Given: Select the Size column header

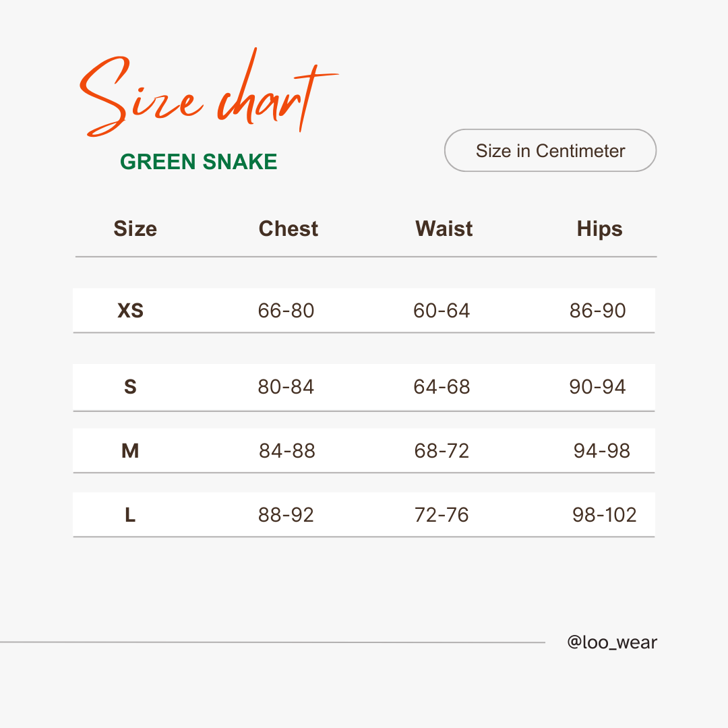Looking at the screenshot, I should pos(135,229).
